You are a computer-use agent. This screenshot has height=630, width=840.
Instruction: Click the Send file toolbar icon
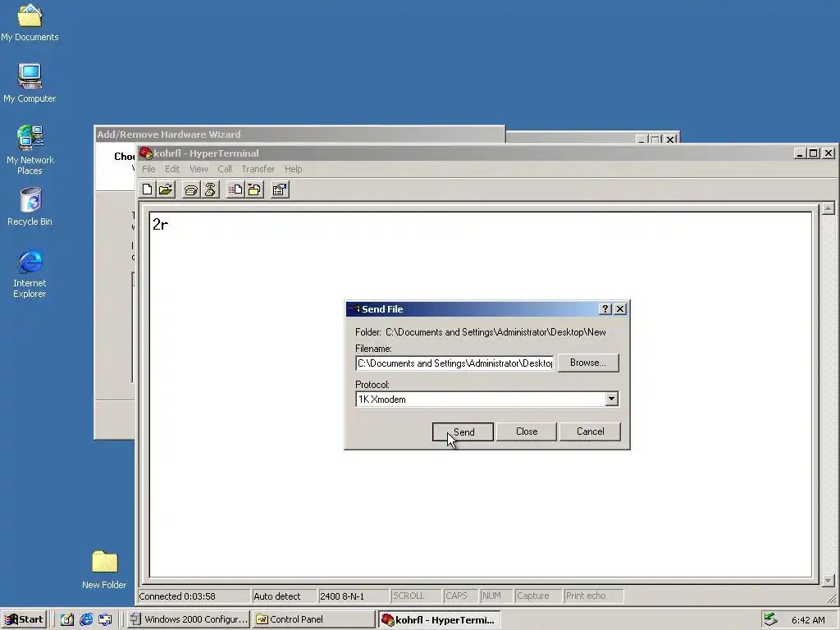pos(235,189)
